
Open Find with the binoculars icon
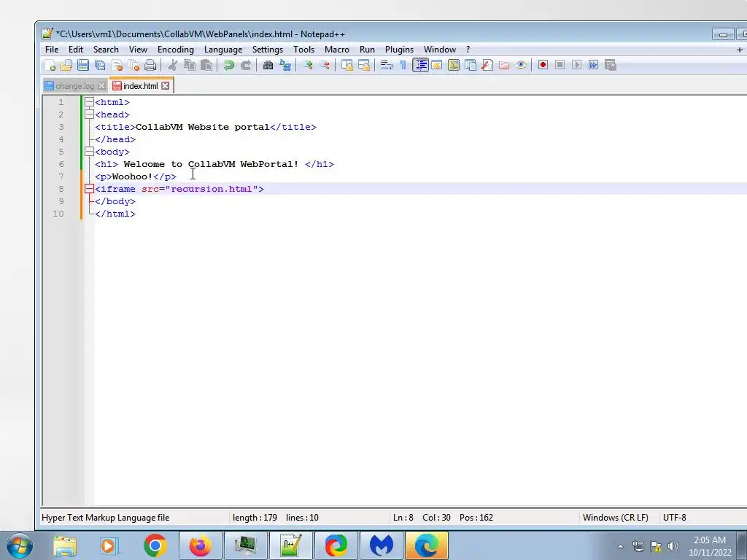tap(268, 65)
